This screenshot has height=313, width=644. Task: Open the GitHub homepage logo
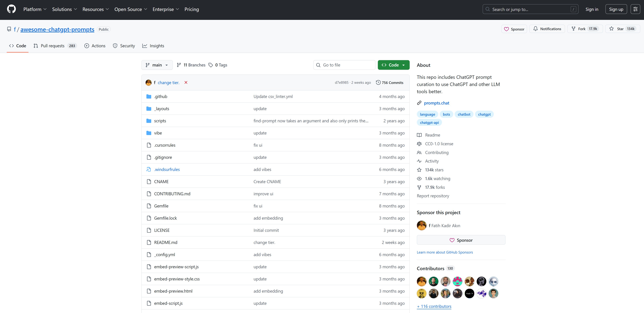click(11, 9)
